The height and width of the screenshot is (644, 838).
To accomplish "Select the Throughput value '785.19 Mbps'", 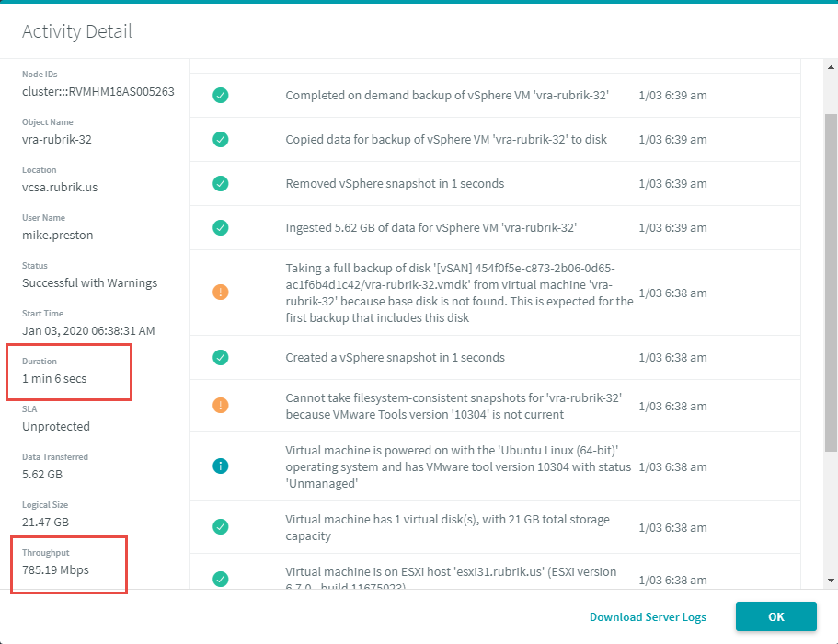I will tap(55, 570).
